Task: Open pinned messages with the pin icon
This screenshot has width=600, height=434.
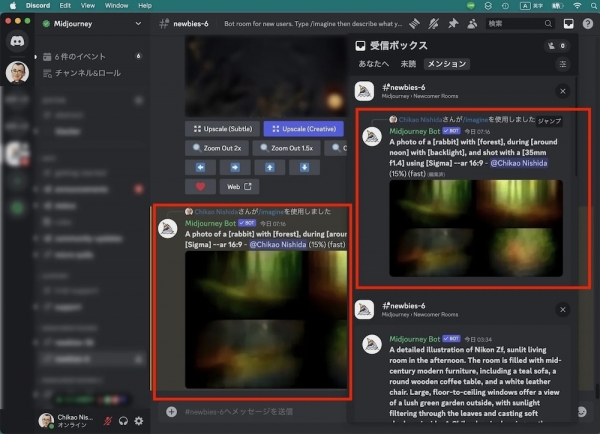Action: 452,22
